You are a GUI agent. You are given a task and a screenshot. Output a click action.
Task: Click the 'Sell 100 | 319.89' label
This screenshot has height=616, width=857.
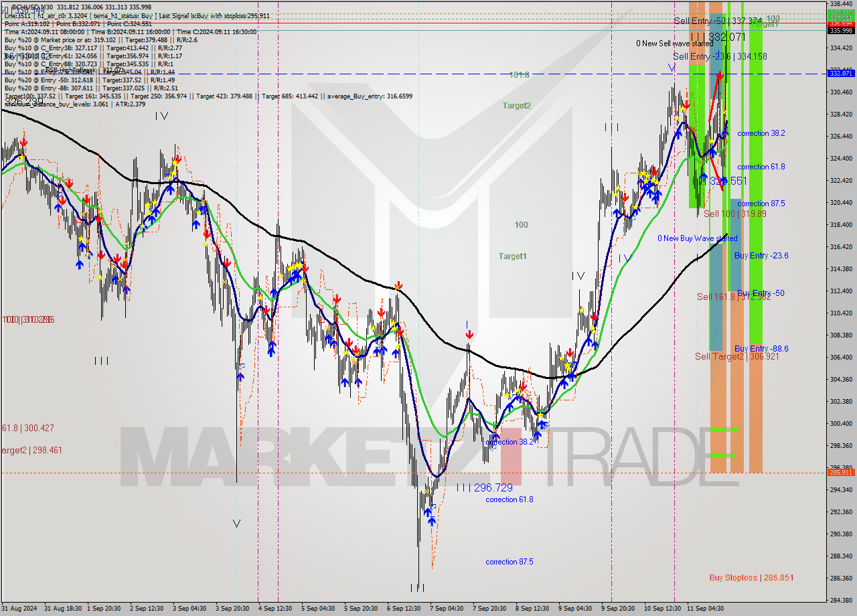734,214
